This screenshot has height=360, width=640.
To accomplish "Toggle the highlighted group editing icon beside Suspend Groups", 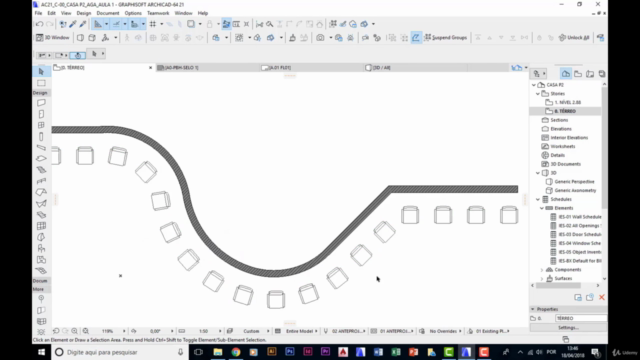I will click(416, 38).
